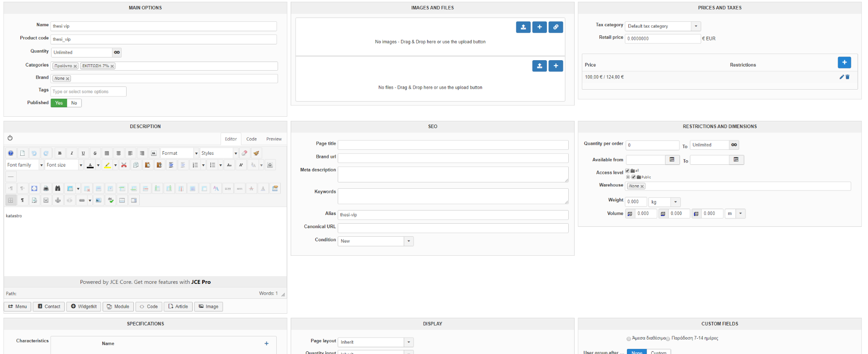Insert a special character (omega icon)
This screenshot has width=868, height=354.
pos(270,165)
